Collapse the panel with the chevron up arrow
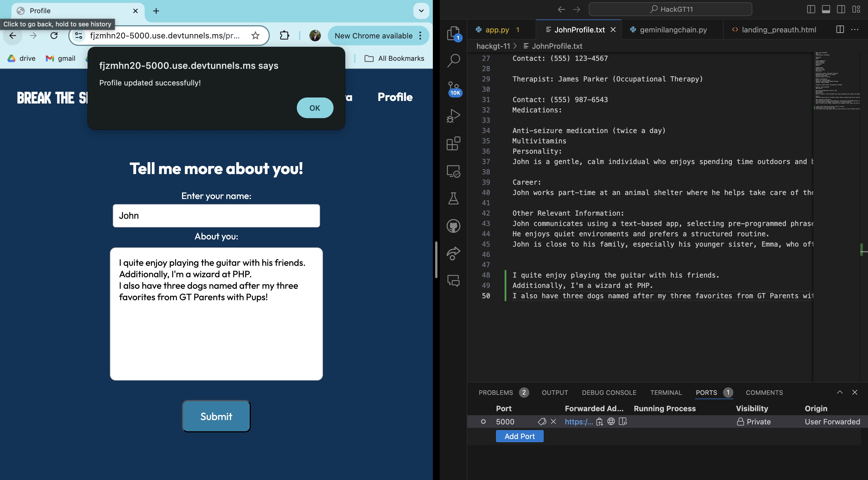868x480 pixels. tap(840, 392)
